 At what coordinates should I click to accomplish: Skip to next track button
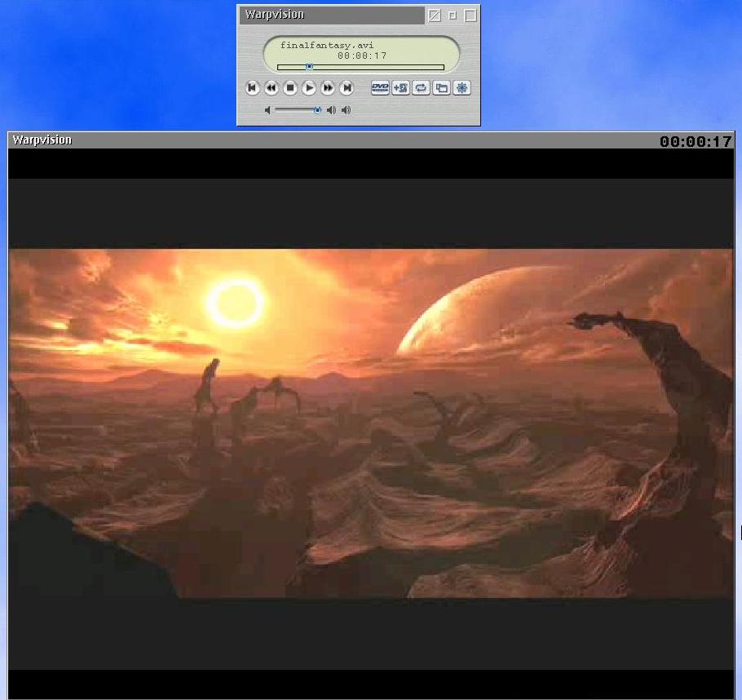347,88
